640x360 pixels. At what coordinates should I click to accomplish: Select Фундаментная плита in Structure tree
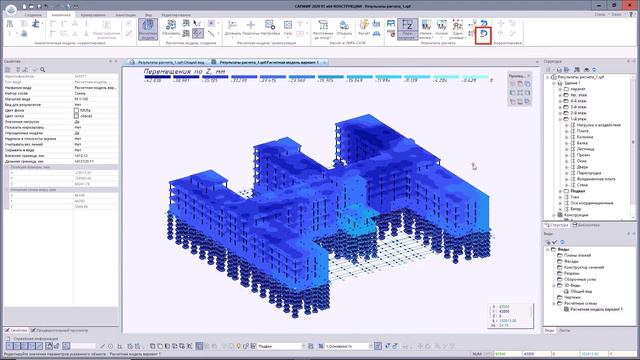596,179
